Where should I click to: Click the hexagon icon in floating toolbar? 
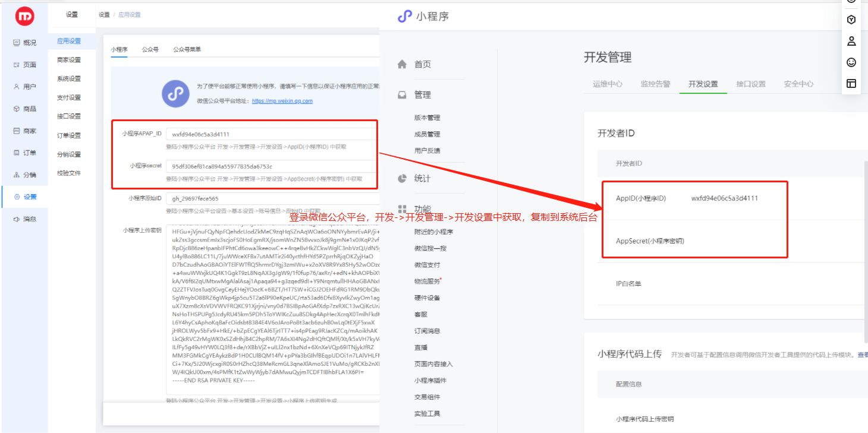[851, 20]
